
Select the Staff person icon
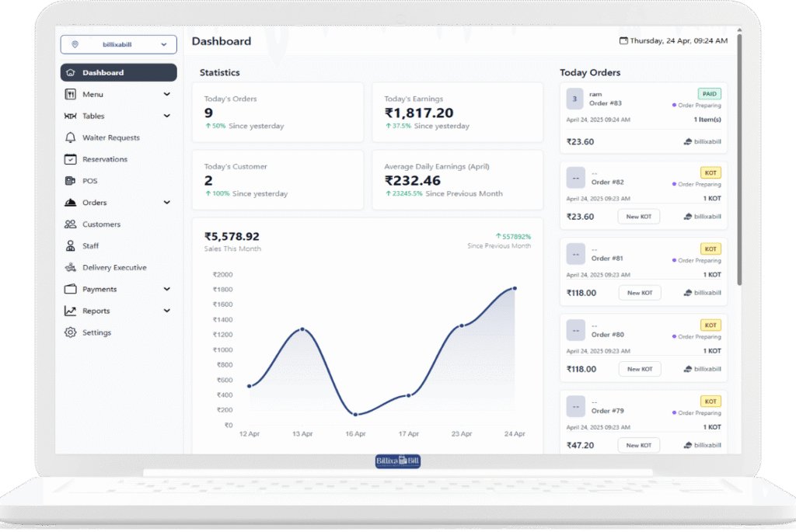tap(71, 245)
